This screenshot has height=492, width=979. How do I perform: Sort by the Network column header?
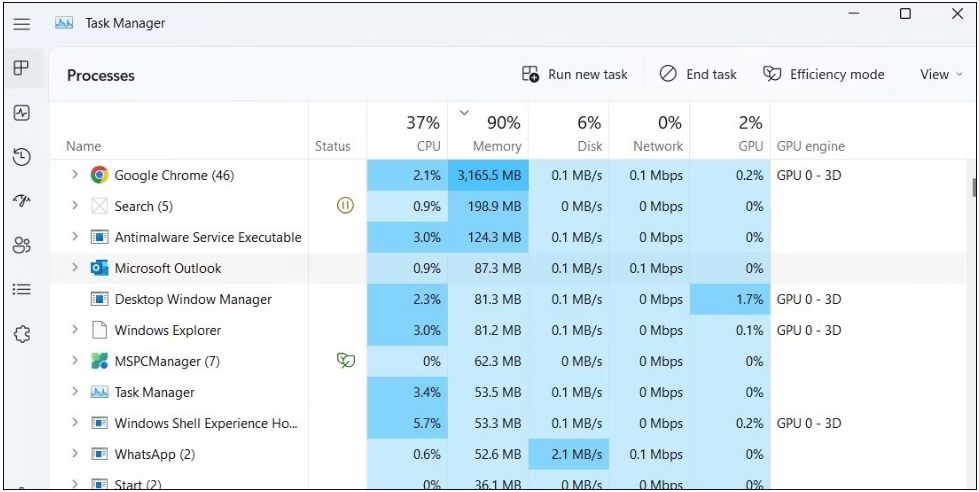[x=649, y=131]
